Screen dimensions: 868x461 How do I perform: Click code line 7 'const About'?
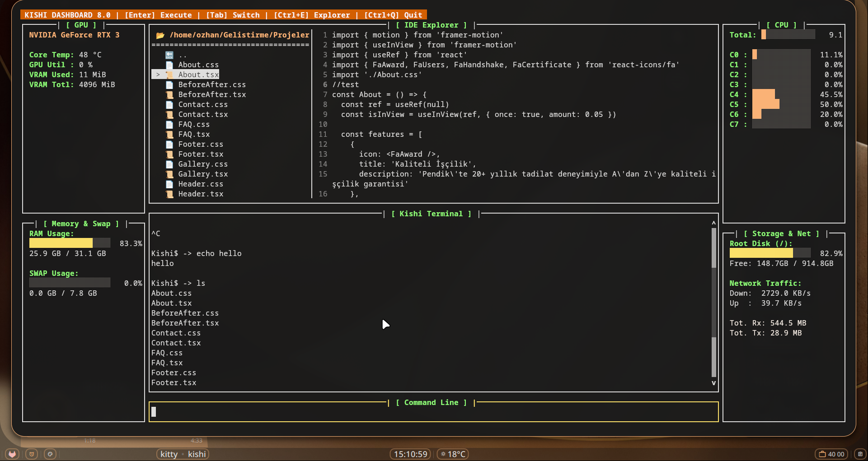(379, 95)
